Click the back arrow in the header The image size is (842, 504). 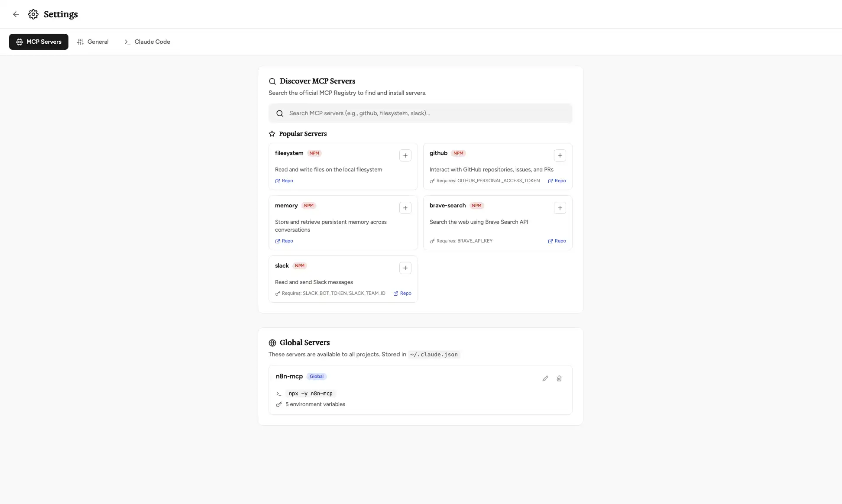point(16,14)
